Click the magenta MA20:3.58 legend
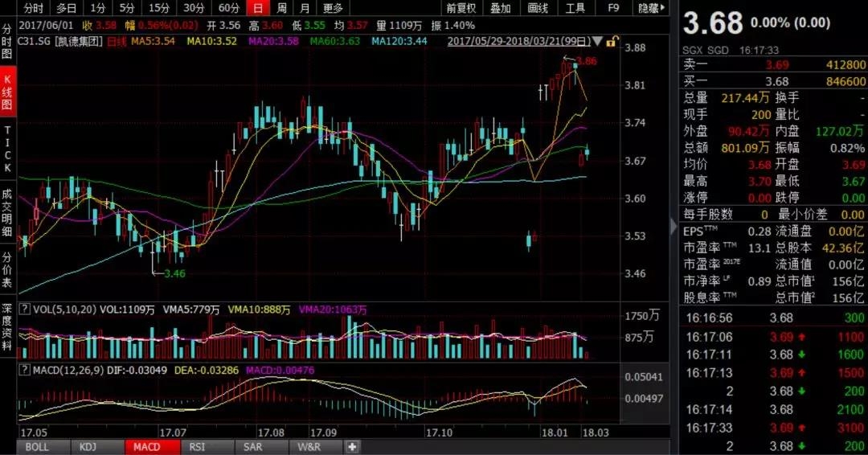The image size is (868, 455). (x=273, y=40)
